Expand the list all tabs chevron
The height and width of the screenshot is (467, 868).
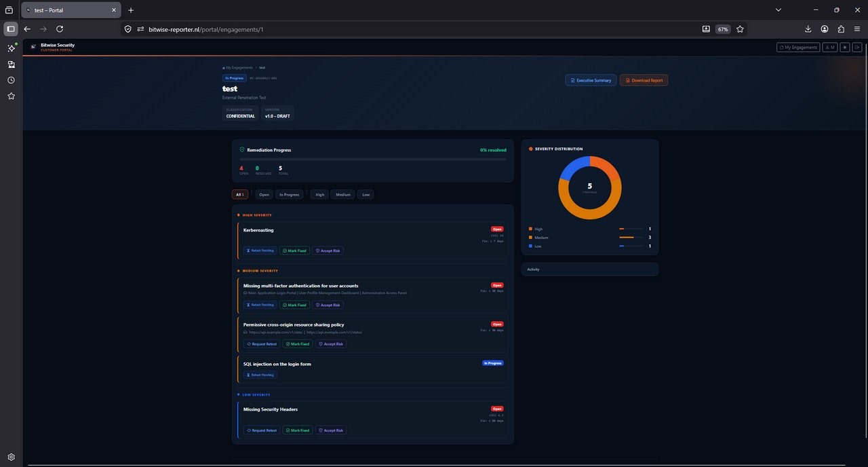pos(778,10)
